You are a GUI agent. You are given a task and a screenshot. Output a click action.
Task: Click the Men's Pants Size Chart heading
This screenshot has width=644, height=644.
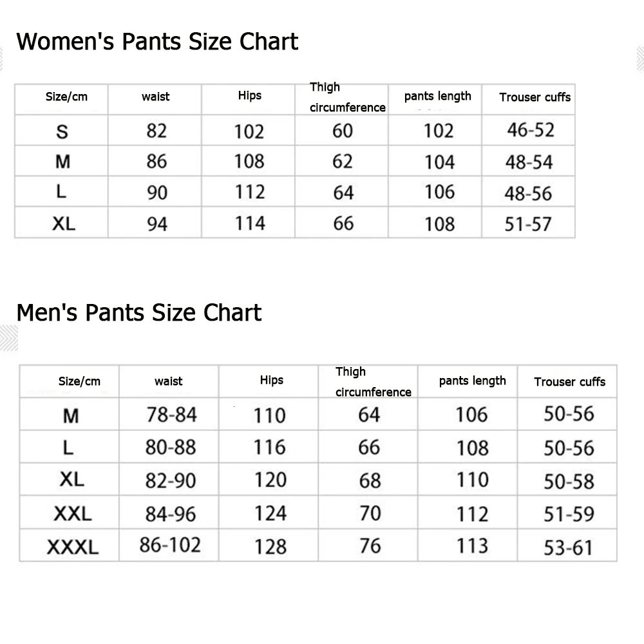pos(139,313)
